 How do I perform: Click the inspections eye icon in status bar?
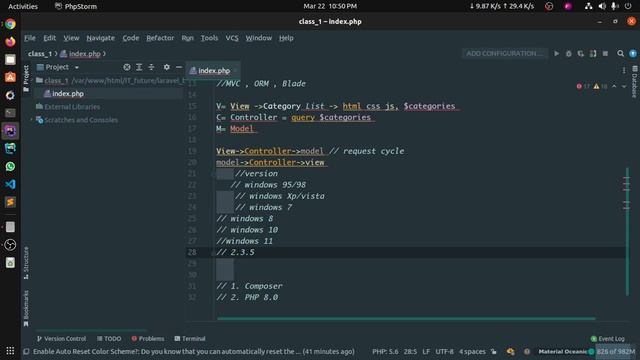pyautogui.click(x=511, y=351)
